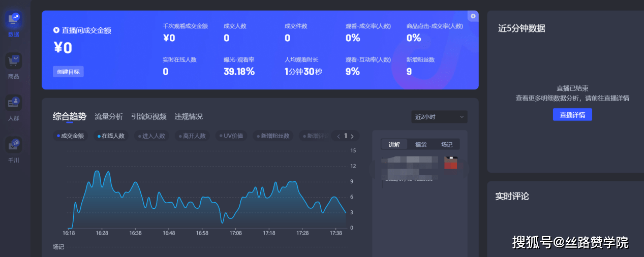Screen dimensions: 644x257
Task: Switch to the 综合趋势 tab
Action: (70, 116)
